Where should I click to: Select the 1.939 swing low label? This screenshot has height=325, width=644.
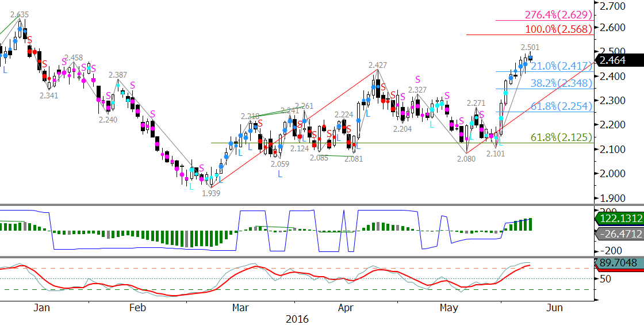(212, 192)
